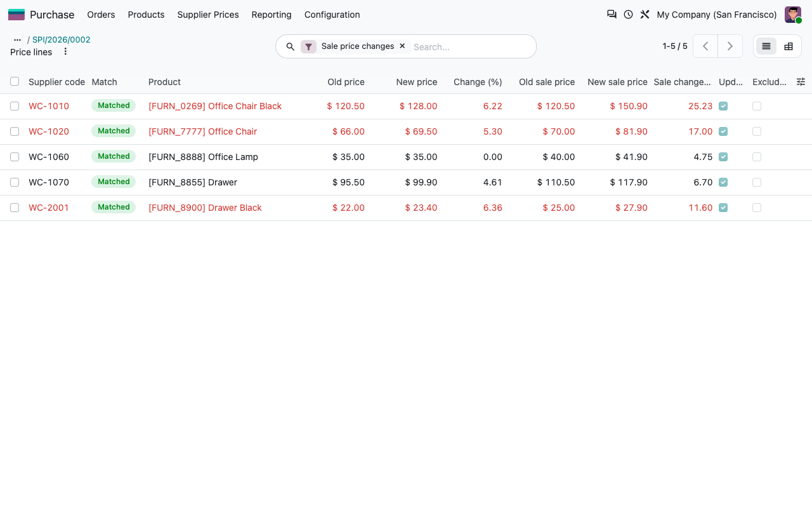This screenshot has width=812, height=508.
Task: Open the conversations chat icon
Action: [x=612, y=14]
